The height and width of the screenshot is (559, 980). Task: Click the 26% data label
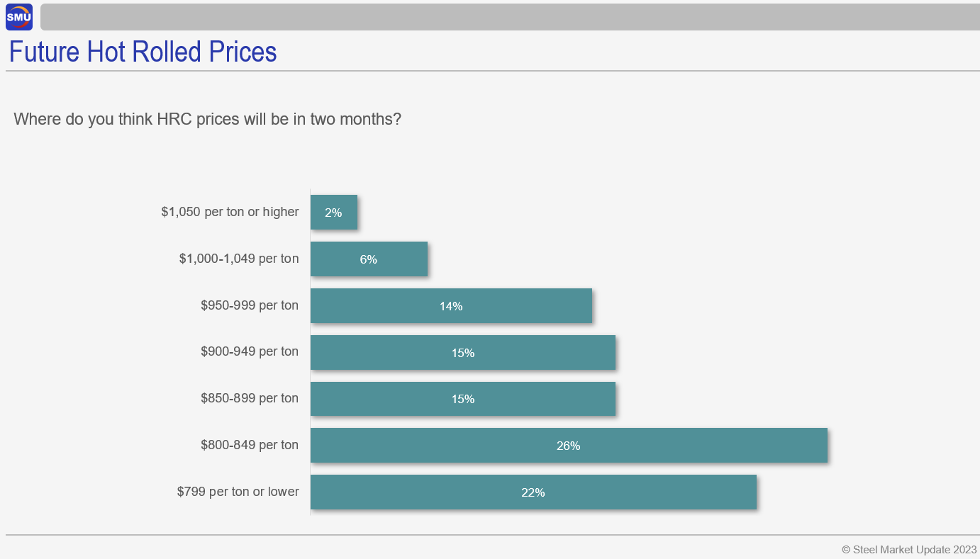coord(569,446)
